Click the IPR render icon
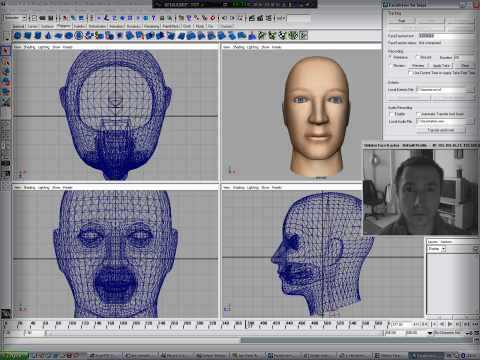Screen dimensions: 480x360 260,18
